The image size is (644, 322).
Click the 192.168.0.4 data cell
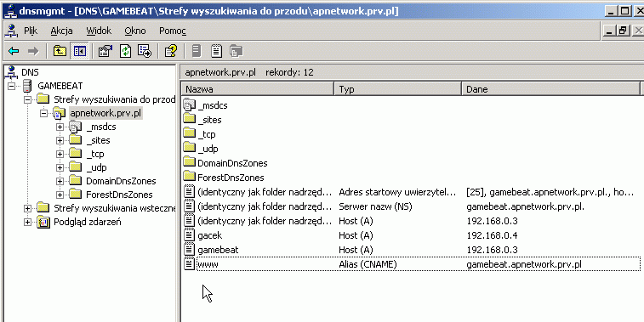click(492, 235)
